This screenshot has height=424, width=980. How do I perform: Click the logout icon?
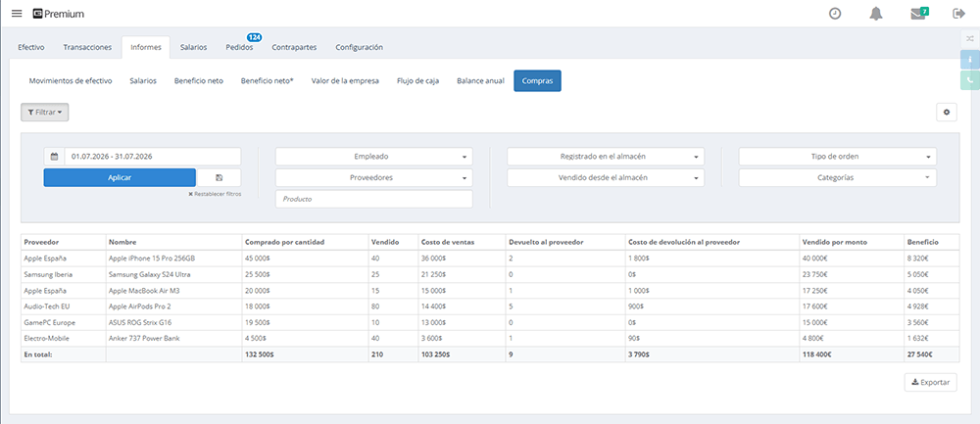[x=958, y=14]
